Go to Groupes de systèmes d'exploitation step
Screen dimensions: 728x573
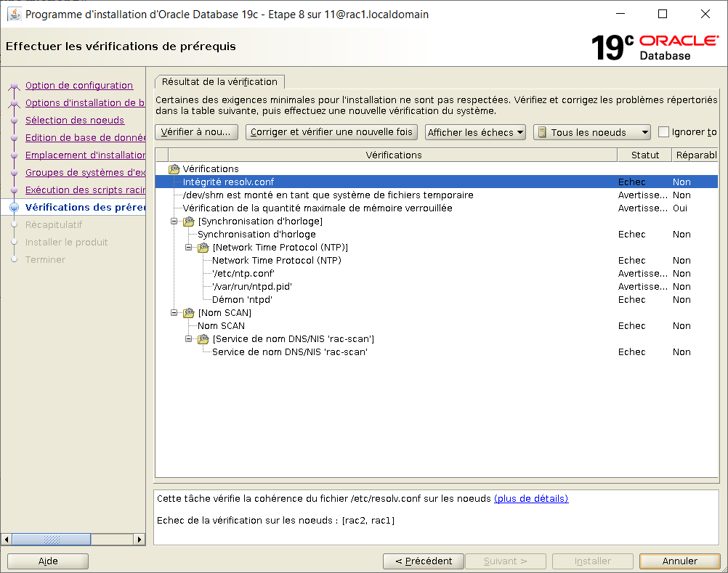click(85, 173)
